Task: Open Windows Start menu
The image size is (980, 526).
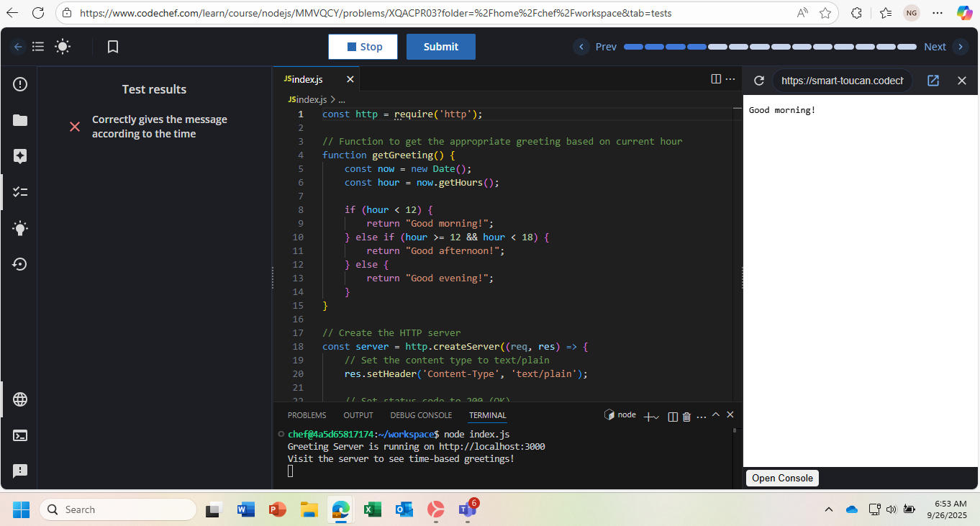Action: [21, 509]
